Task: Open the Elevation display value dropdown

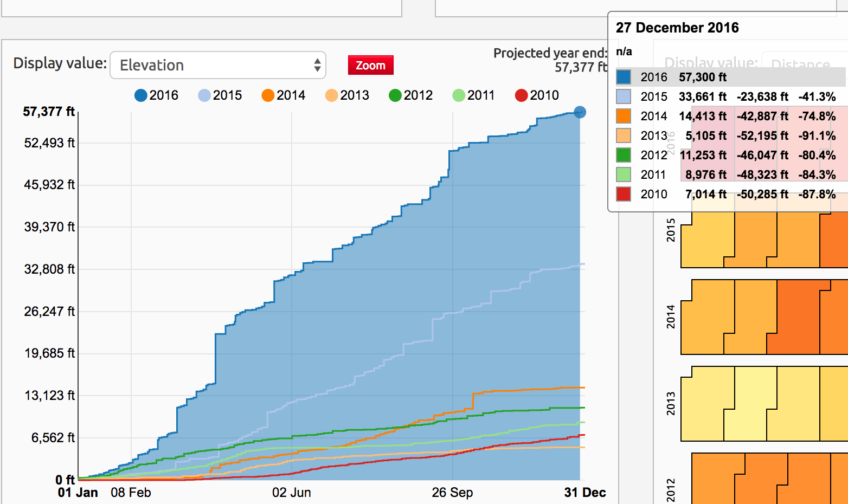Action: point(217,65)
